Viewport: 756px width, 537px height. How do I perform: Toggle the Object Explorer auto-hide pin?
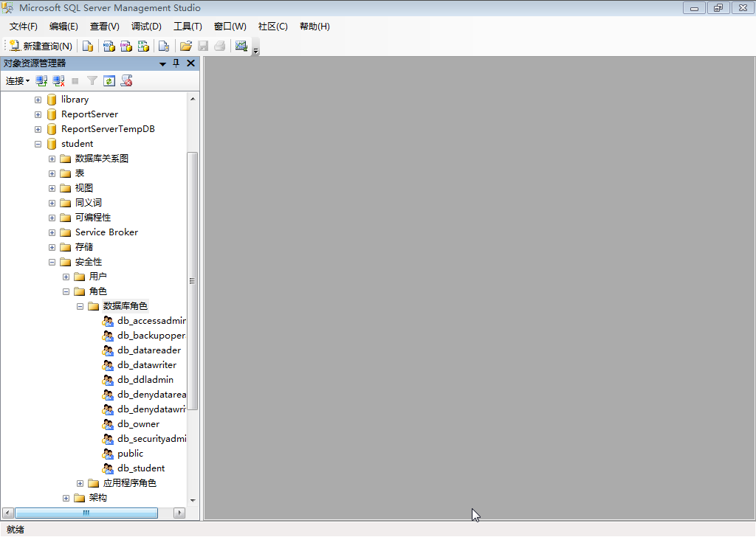(x=176, y=63)
